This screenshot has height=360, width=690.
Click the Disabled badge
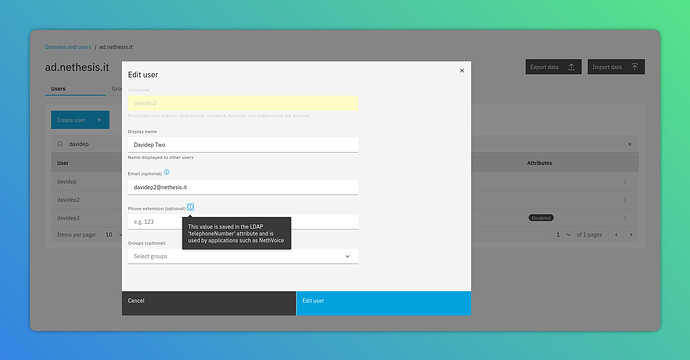coord(541,218)
